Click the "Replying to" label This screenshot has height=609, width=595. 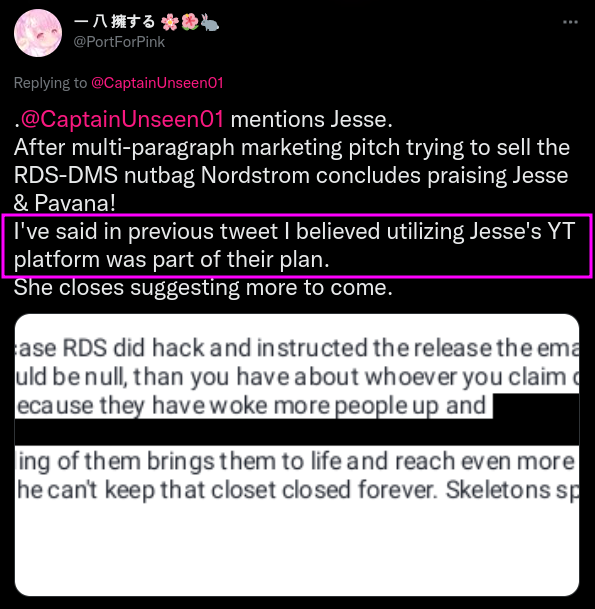pyautogui.click(x=50, y=83)
